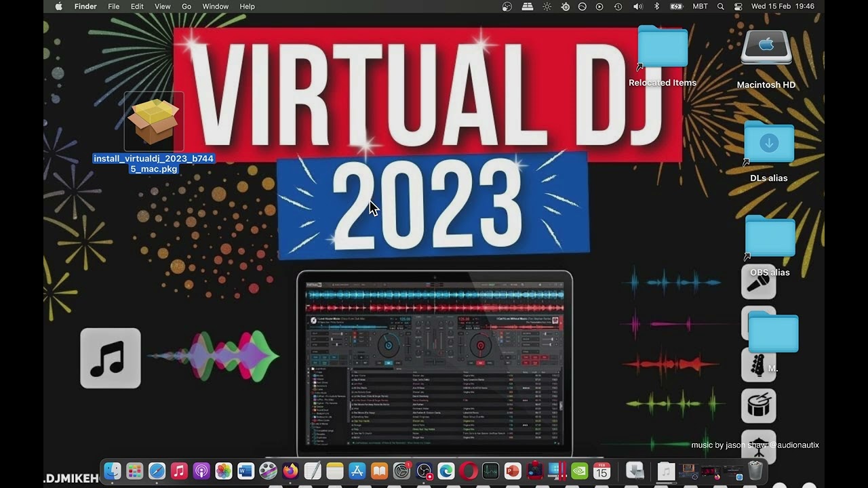This screenshot has width=868, height=488.
Task: Open the volume control in menu bar
Action: 638,6
